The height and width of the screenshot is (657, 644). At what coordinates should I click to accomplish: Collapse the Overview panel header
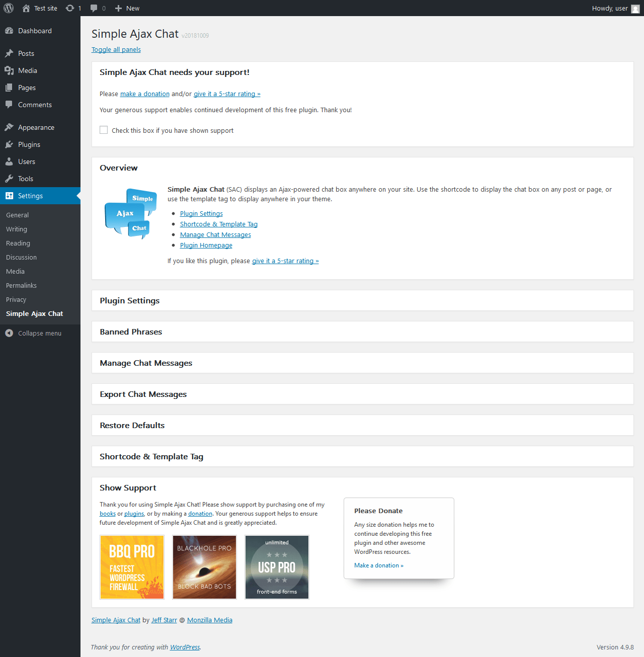[362, 168]
